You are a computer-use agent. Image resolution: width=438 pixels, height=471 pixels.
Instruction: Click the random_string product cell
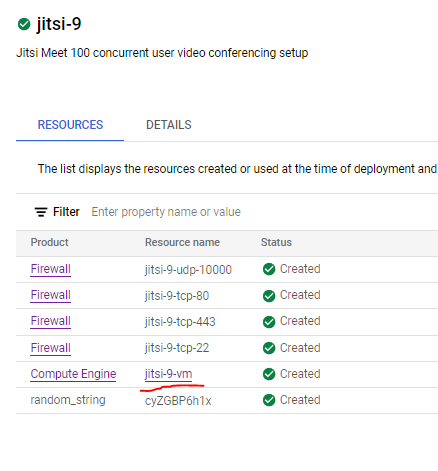[x=68, y=400]
